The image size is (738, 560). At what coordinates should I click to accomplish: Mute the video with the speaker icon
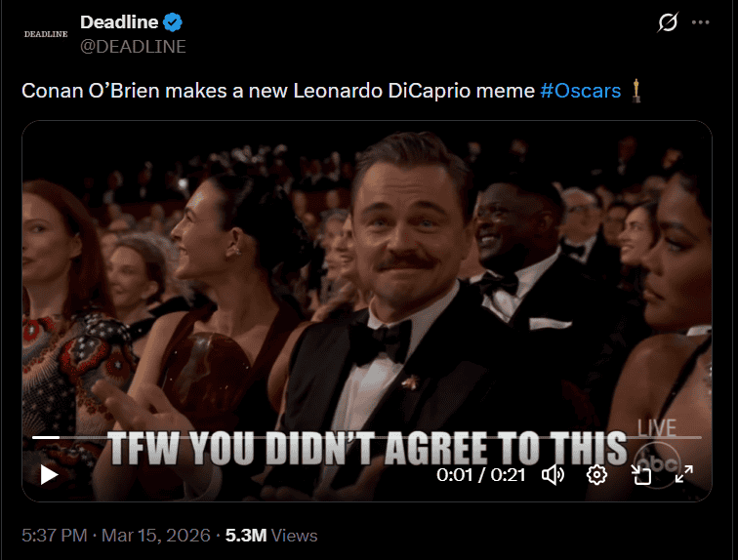pyautogui.click(x=553, y=475)
